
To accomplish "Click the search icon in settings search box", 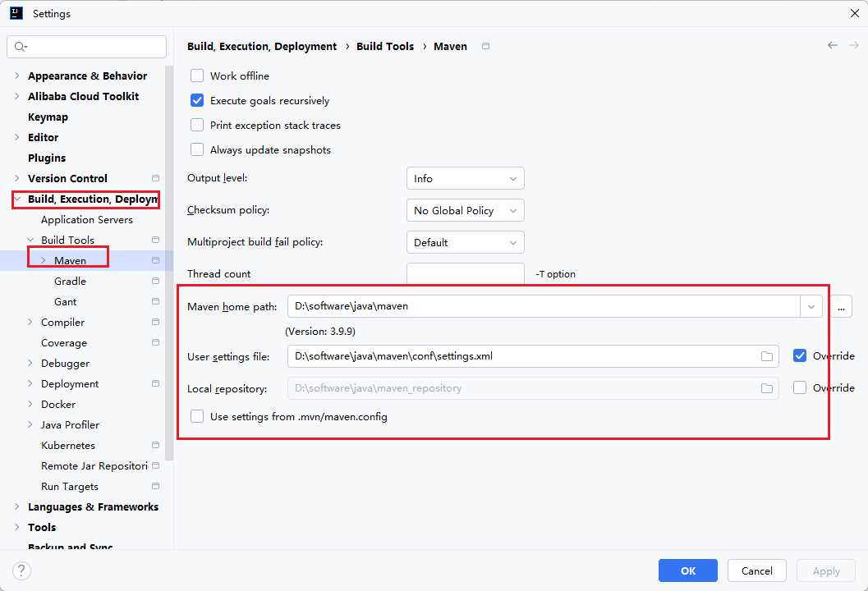I will 21,47.
